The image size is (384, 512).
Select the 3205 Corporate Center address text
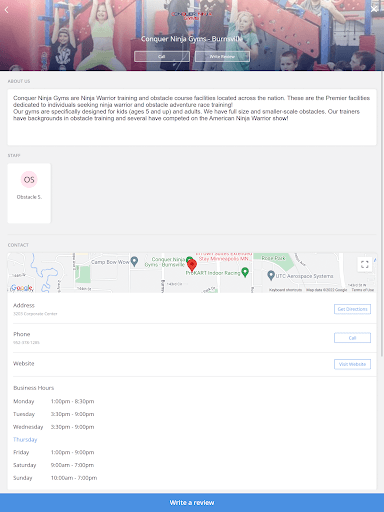[x=35, y=314]
